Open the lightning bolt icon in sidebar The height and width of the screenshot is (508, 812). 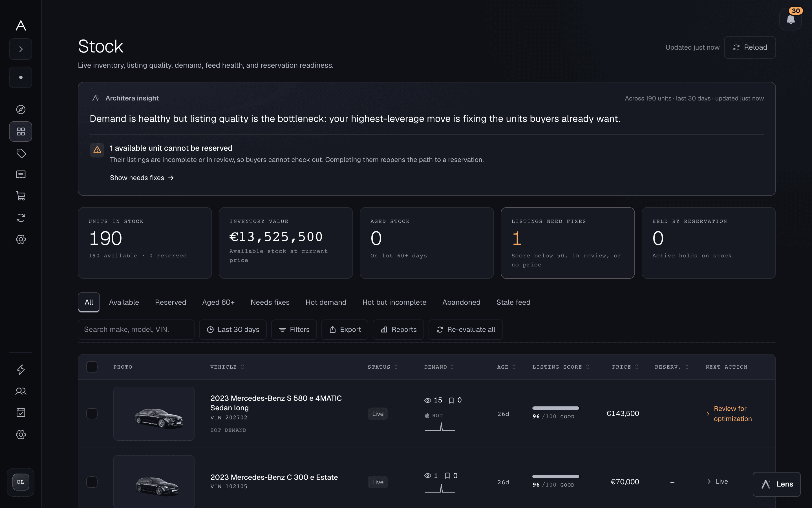coord(21,370)
